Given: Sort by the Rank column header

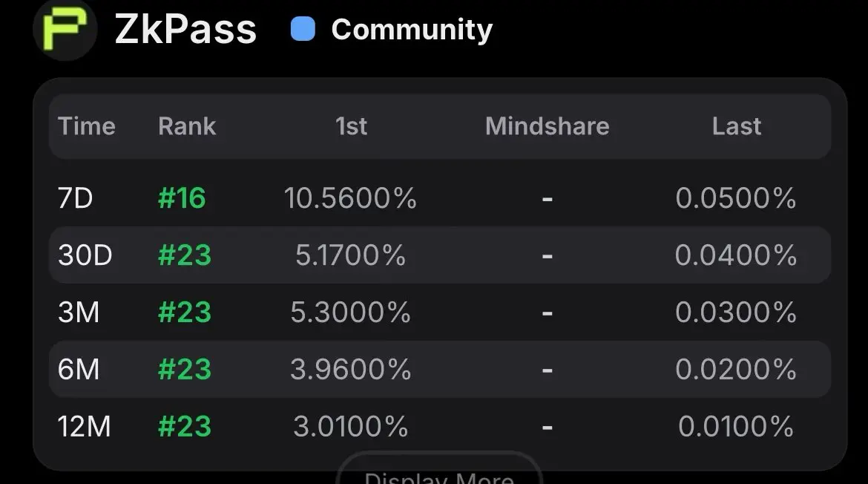Looking at the screenshot, I should click(187, 126).
